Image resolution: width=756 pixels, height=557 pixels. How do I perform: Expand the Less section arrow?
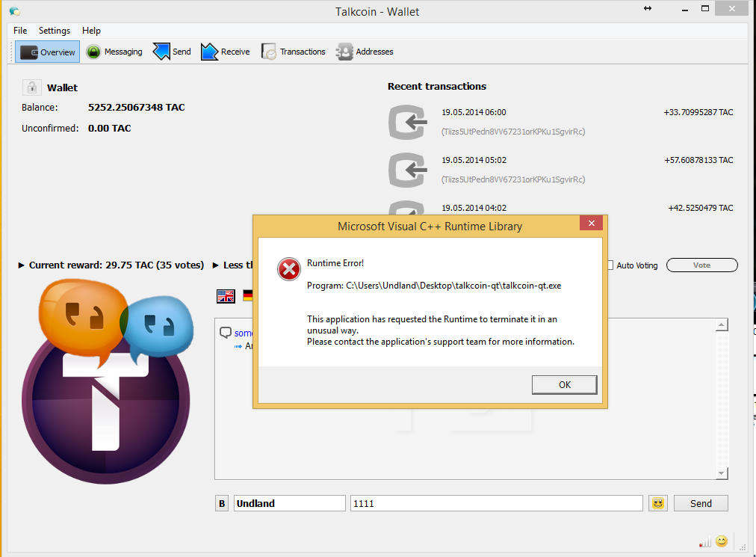click(x=215, y=265)
